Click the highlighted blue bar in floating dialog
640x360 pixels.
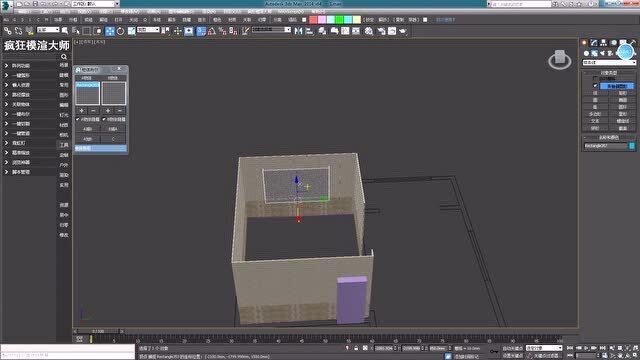[100, 148]
